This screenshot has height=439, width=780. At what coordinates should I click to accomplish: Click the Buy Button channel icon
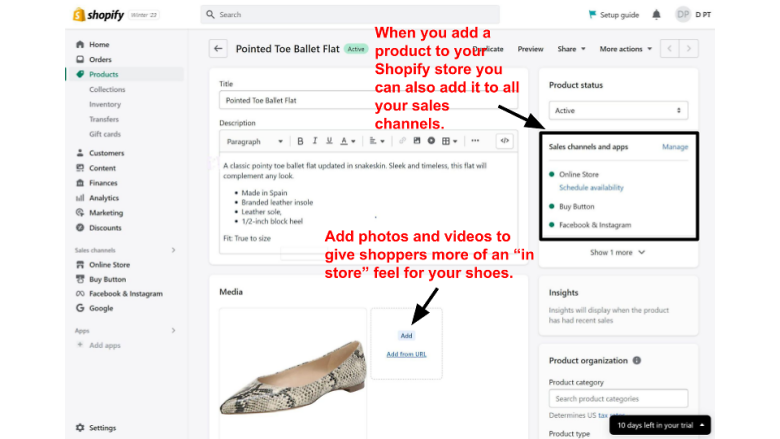pos(80,279)
